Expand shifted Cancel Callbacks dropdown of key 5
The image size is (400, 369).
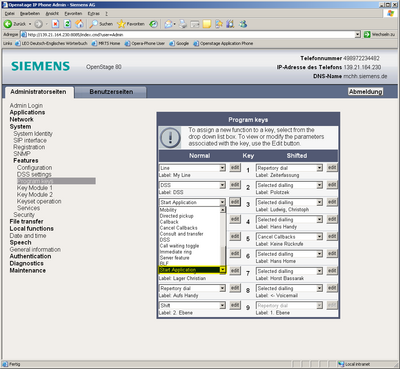319,237
